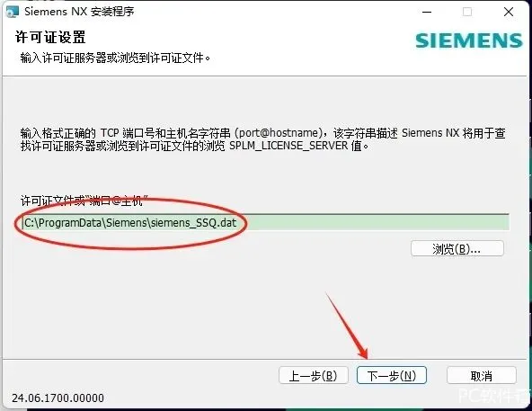Click the SPLM_LICENSE_SERVER text in the description

point(288,146)
